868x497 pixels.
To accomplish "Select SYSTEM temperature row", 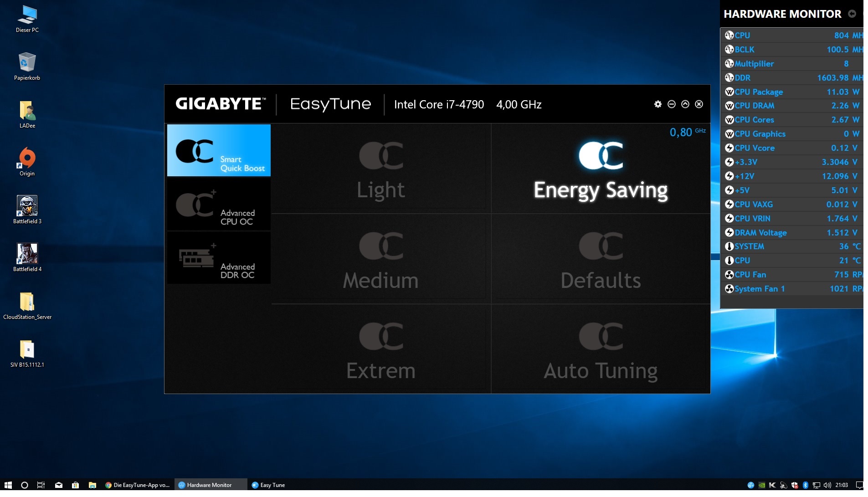I will coord(793,246).
